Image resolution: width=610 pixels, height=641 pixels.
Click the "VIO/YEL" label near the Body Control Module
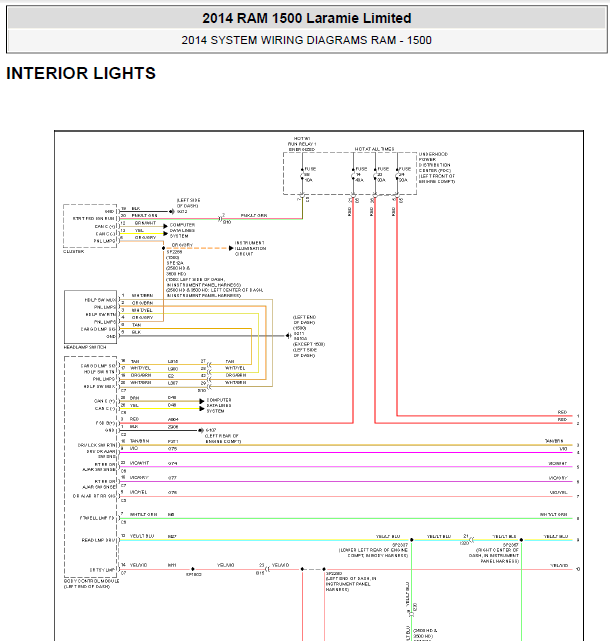139,492
